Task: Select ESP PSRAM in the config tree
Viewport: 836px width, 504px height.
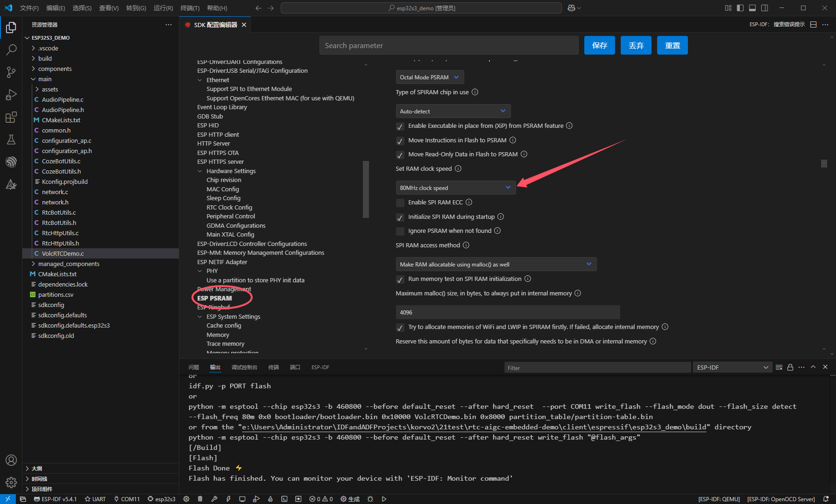Action: [x=214, y=298]
